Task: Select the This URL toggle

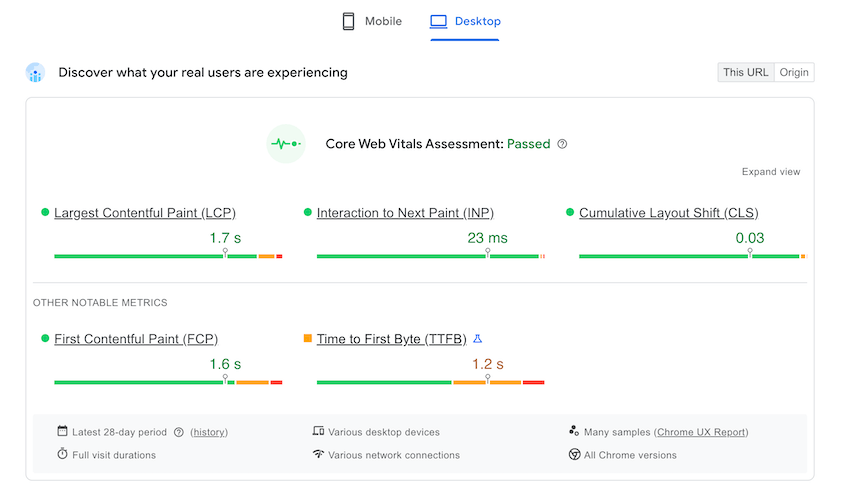Action: click(746, 72)
